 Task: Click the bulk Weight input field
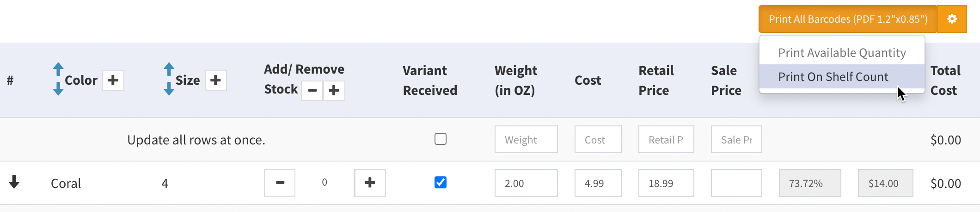point(526,139)
